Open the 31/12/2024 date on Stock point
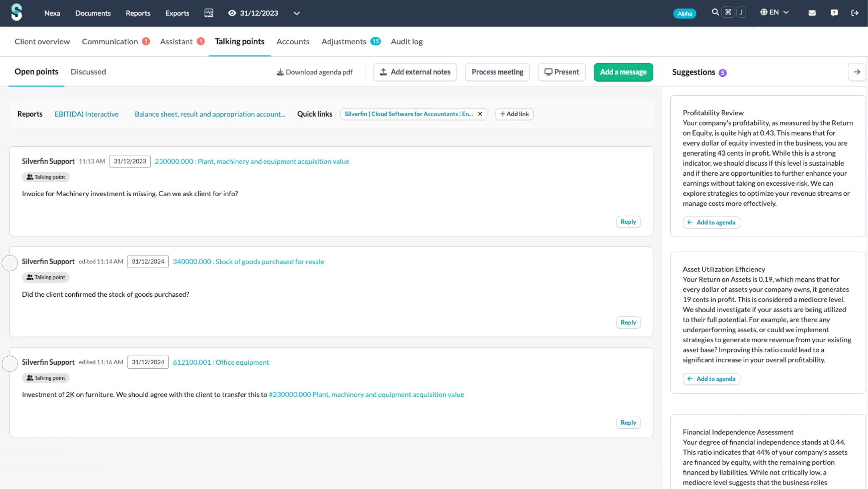Image resolution: width=868 pixels, height=489 pixels. point(148,261)
